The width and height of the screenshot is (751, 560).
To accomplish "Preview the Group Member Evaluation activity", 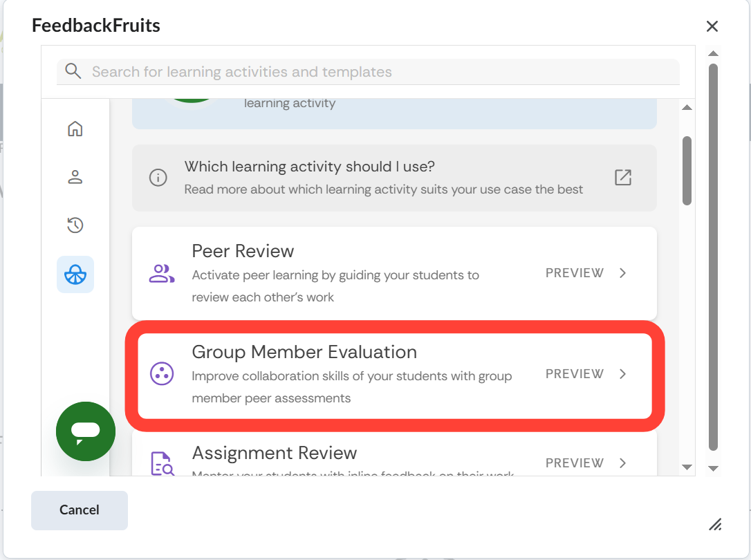I will click(575, 374).
